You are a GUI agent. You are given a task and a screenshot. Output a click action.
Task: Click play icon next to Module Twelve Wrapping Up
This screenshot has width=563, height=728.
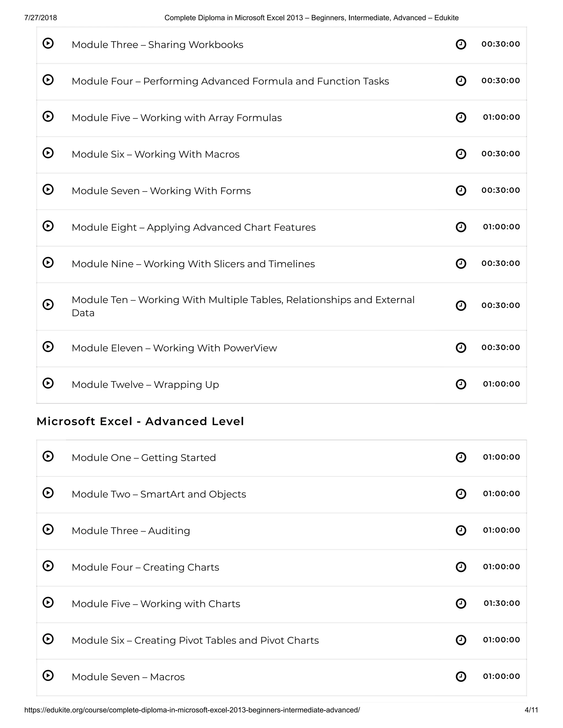click(x=48, y=383)
